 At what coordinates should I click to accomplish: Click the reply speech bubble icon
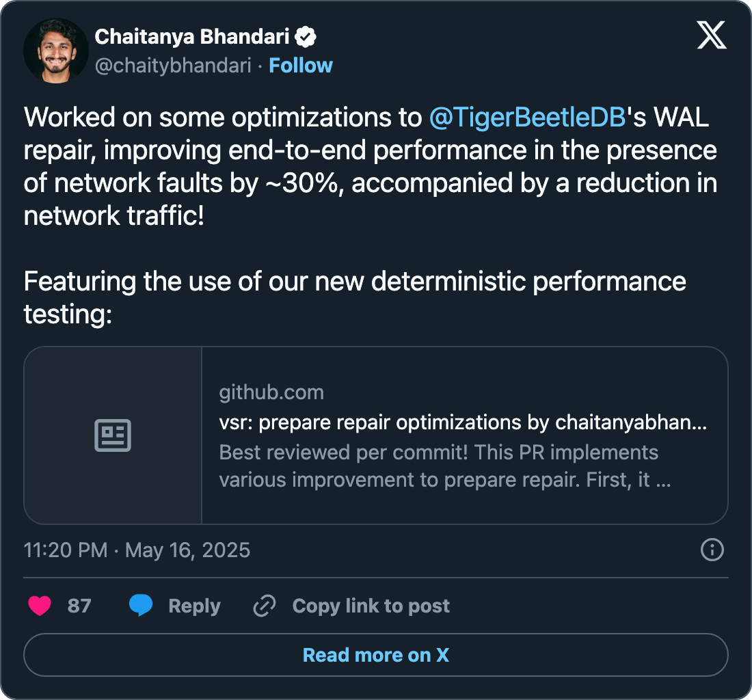(x=141, y=606)
